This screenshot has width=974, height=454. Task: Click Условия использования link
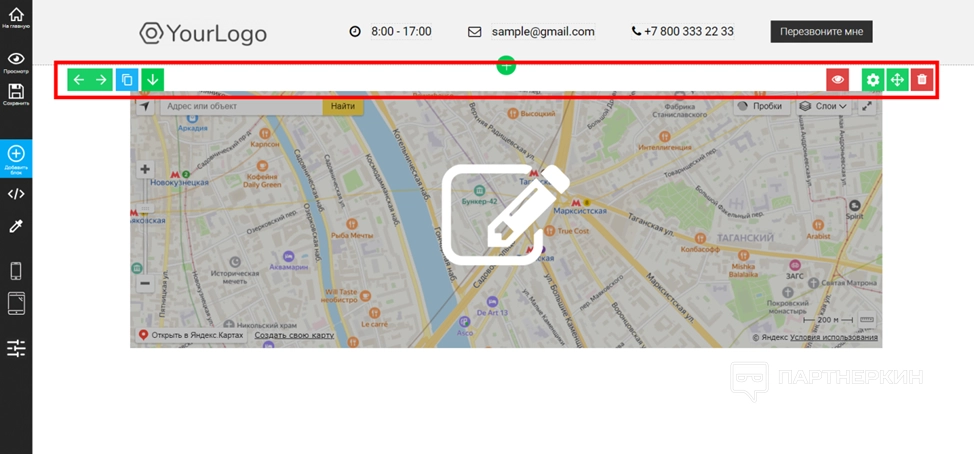tap(834, 337)
